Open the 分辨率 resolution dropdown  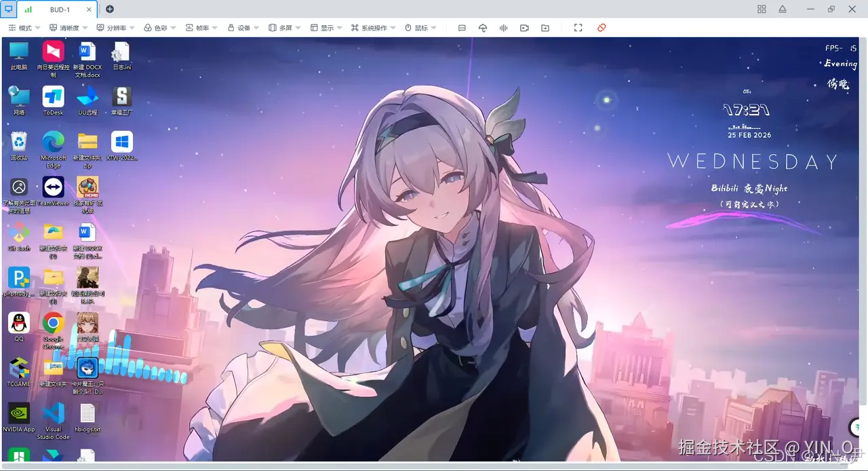pyautogui.click(x=113, y=27)
